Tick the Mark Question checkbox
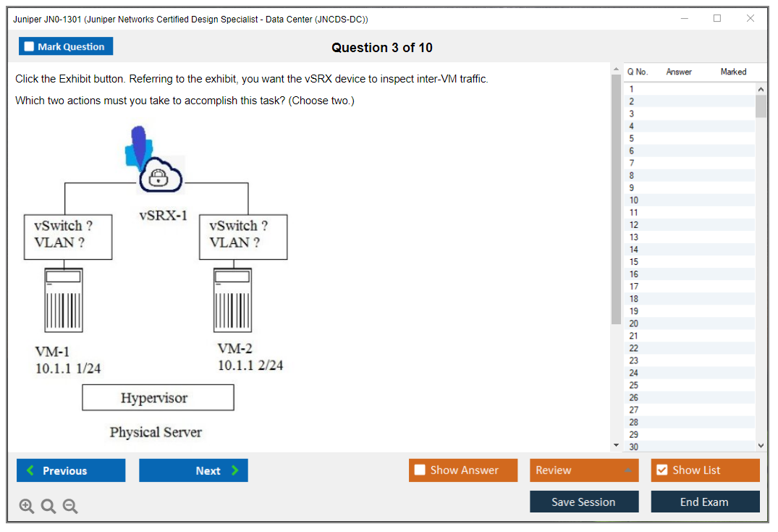 (29, 47)
